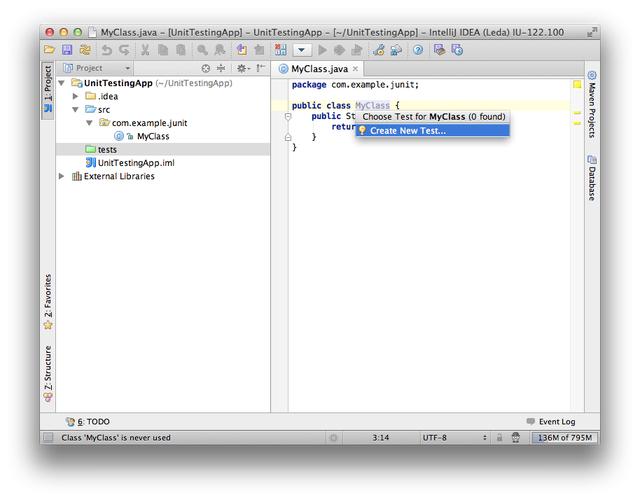Click the Run with Coverage icon
640x500 pixels.
(x=357, y=50)
